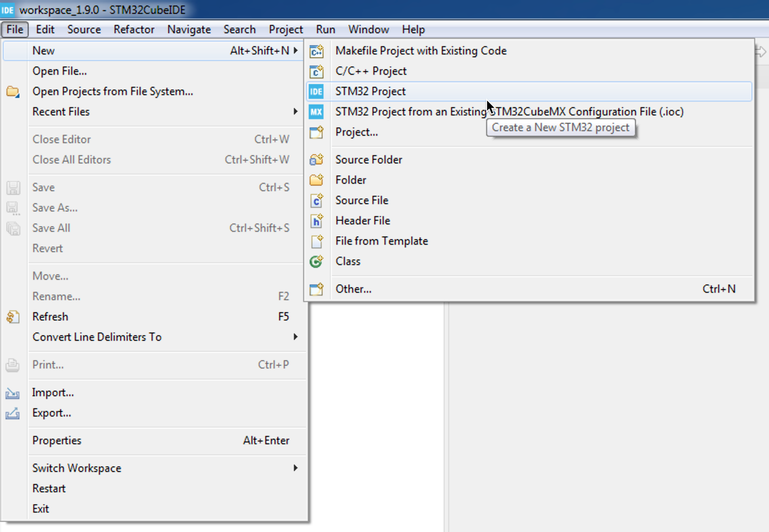
Task: Click the STM32CubeMX .ioc configuration file icon
Action: click(316, 112)
